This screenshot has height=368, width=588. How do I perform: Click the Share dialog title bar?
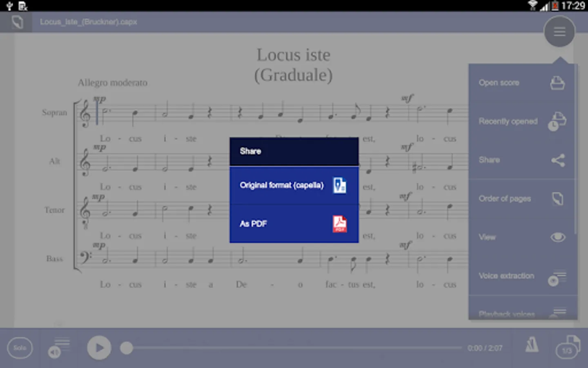(x=294, y=151)
